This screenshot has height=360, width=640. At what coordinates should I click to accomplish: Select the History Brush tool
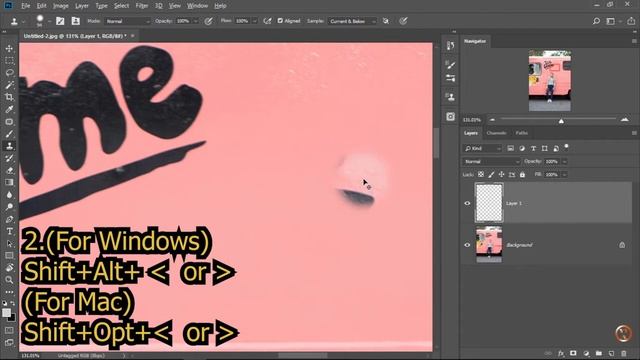(9, 158)
